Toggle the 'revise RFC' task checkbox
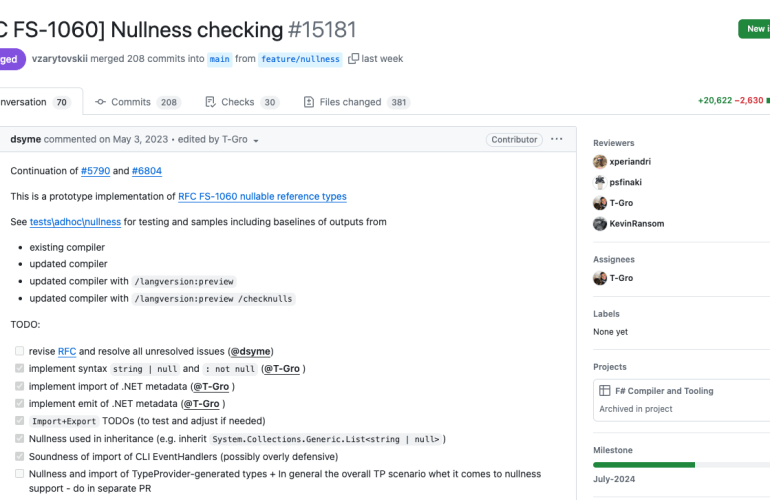This screenshot has height=500, width=770. tap(19, 351)
